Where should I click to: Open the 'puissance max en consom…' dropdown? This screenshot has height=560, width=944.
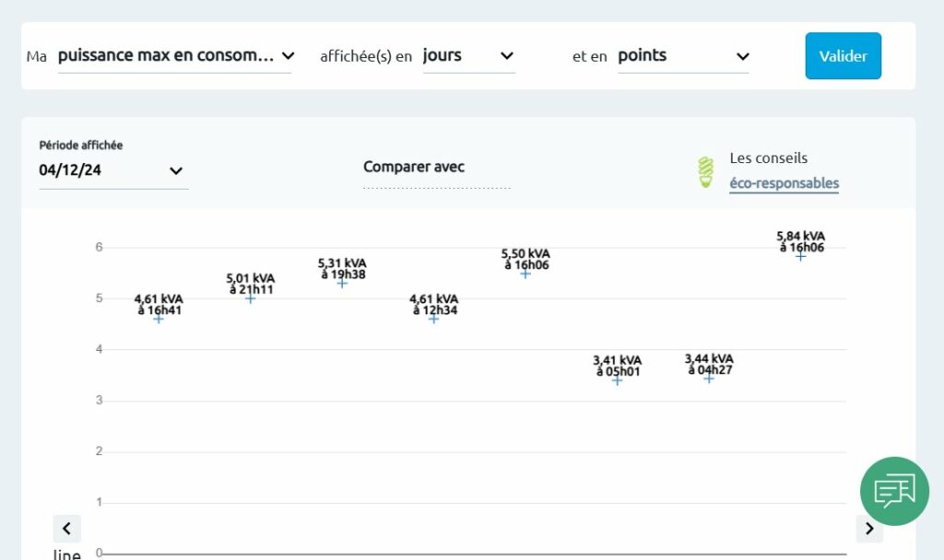(x=174, y=56)
